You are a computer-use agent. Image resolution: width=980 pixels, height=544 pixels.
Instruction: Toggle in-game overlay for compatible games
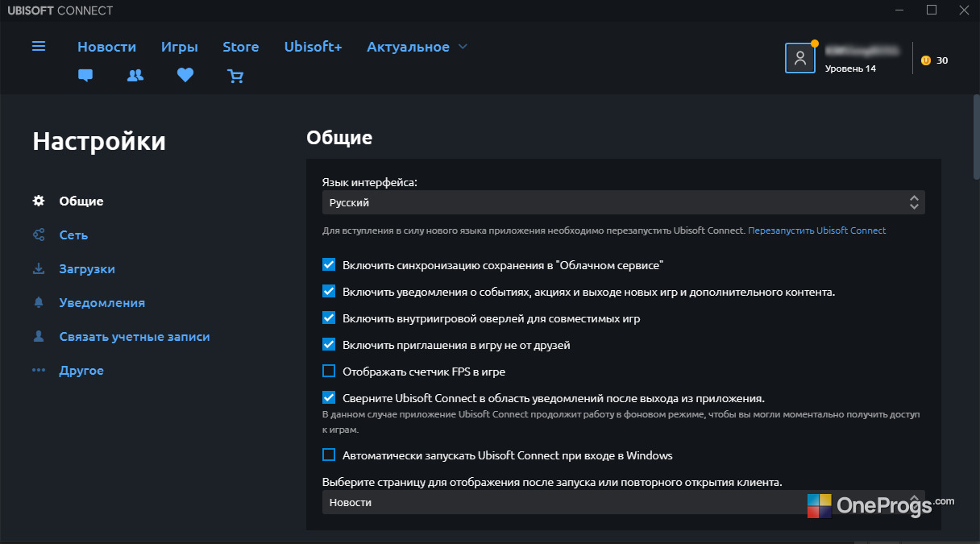click(x=329, y=318)
